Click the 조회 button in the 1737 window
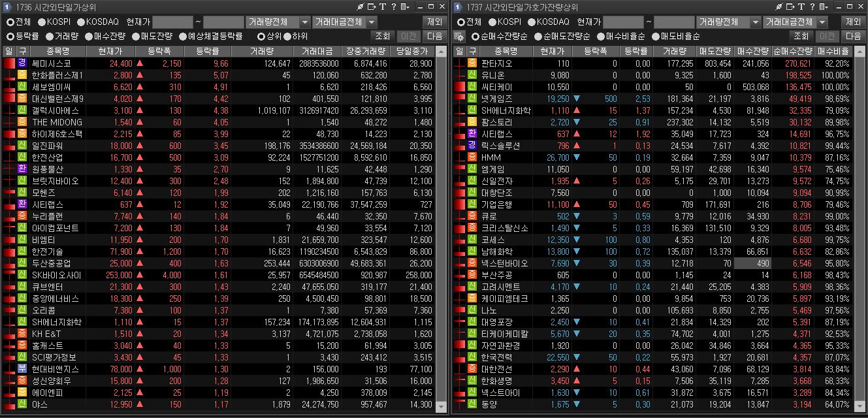Viewport: 868px width, 418px height. coord(801,36)
